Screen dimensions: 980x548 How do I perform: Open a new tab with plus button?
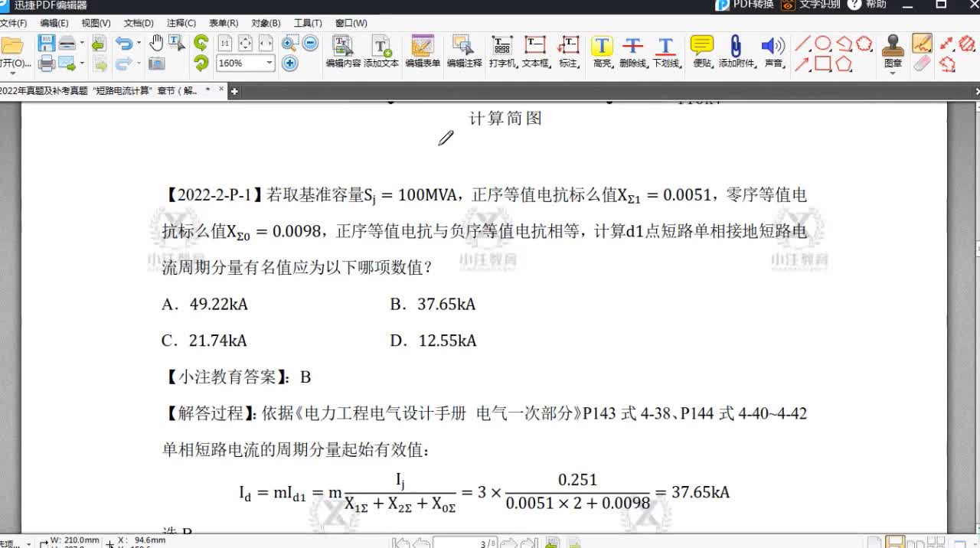pyautogui.click(x=234, y=91)
